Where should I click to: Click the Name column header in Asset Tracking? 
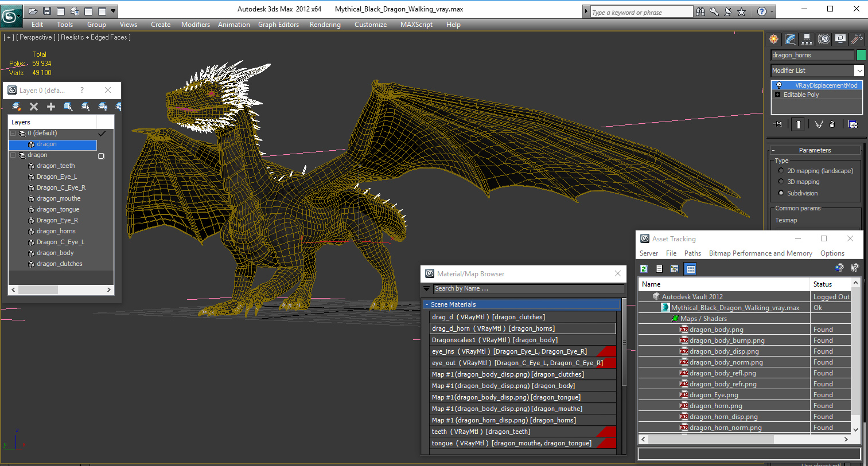[x=724, y=284]
